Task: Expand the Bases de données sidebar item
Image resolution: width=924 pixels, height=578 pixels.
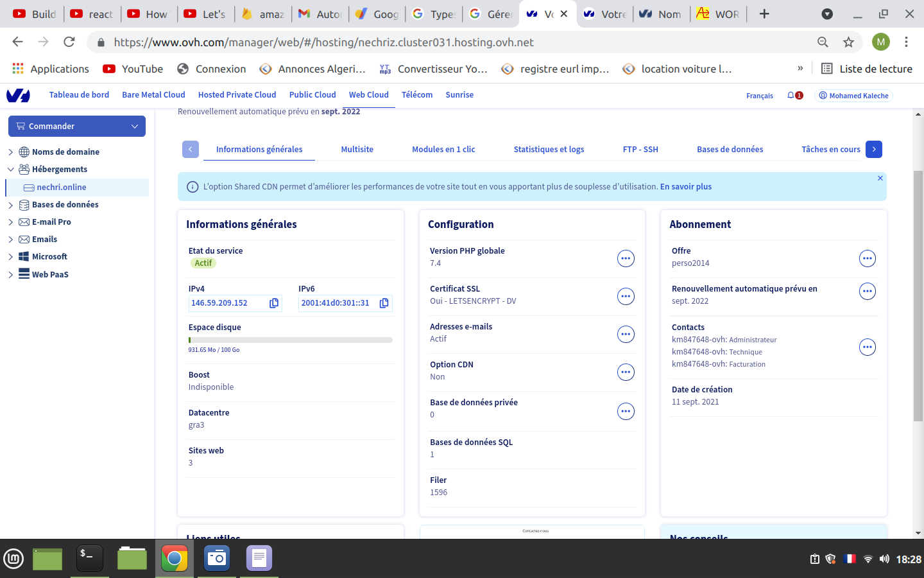Action: [x=11, y=205]
